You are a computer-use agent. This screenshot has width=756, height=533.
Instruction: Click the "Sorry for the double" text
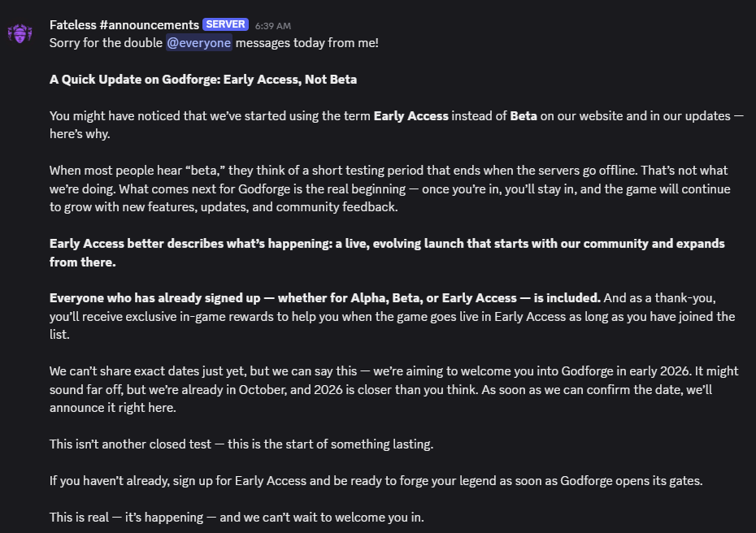[106, 43]
